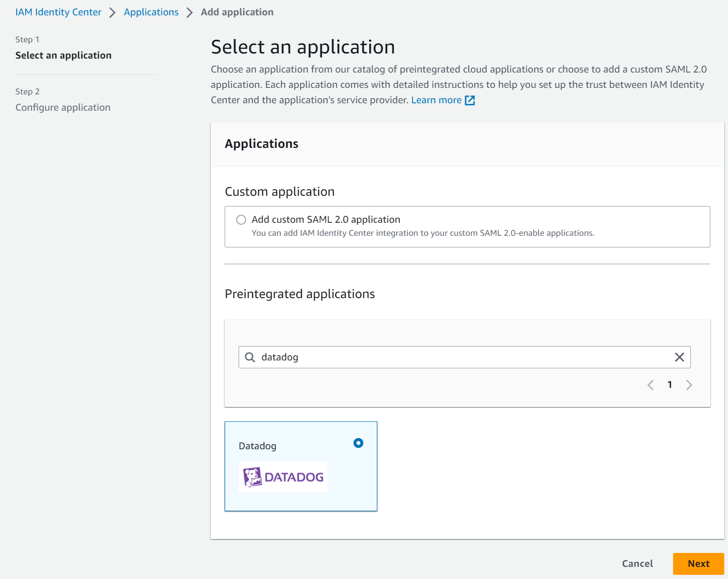Click the Datadog logo image

point(283,477)
